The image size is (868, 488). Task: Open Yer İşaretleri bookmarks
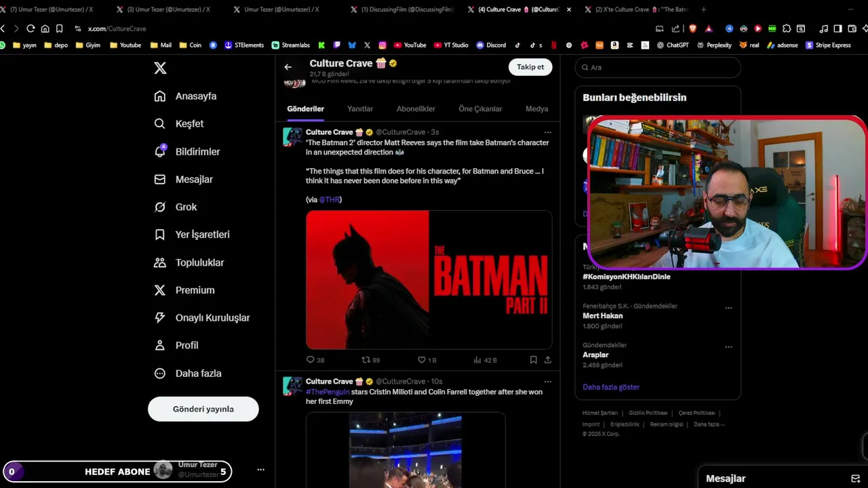pyautogui.click(x=192, y=235)
